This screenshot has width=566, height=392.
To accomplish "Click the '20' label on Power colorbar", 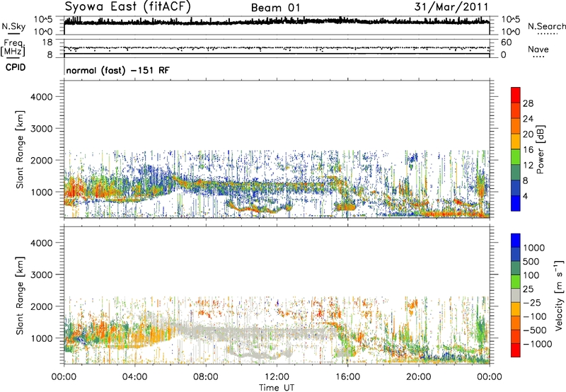I will (528, 134).
